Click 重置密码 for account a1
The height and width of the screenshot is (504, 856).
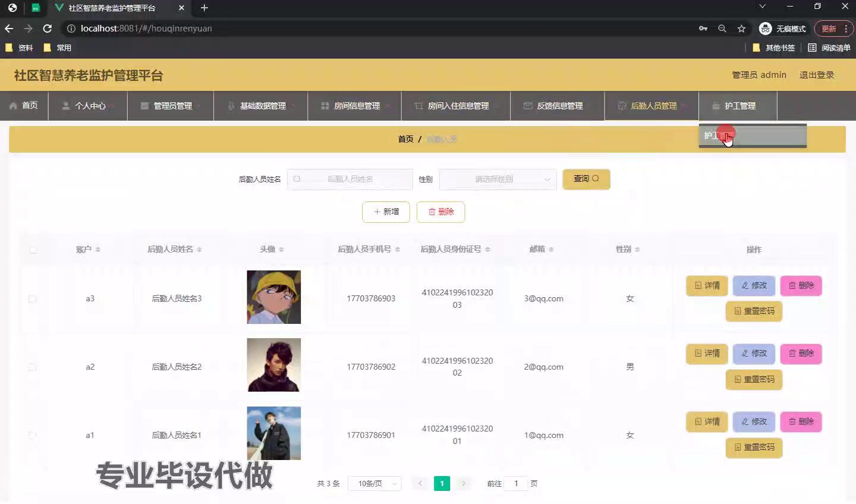click(754, 448)
